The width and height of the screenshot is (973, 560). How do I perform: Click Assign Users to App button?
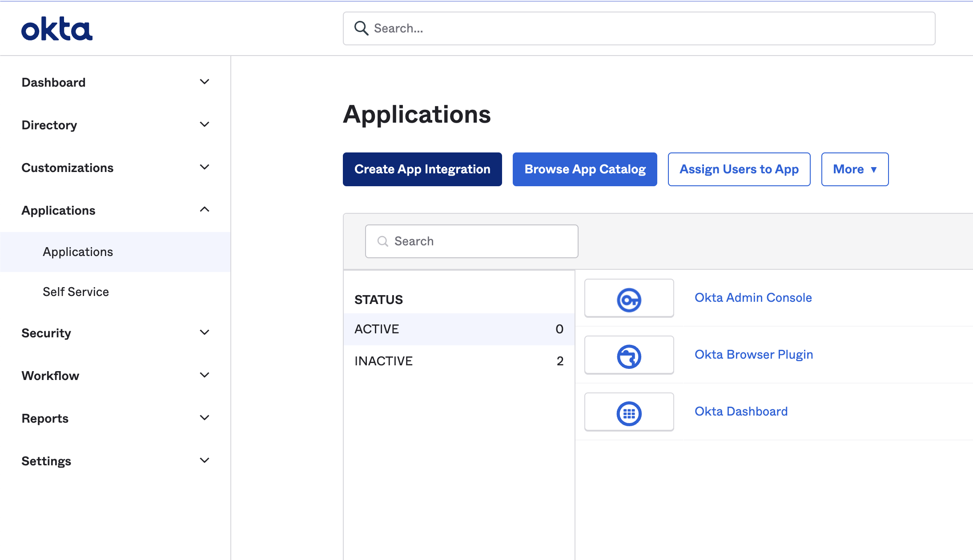[739, 169]
